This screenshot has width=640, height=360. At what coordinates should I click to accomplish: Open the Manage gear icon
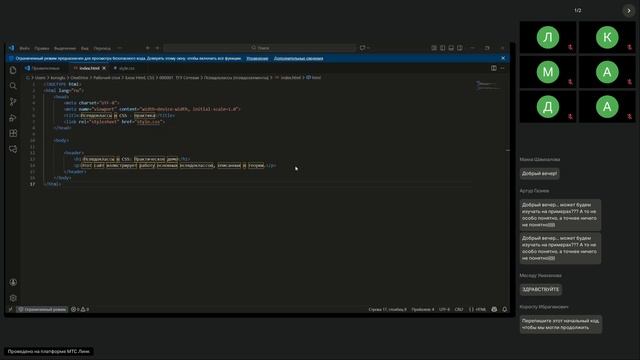click(x=13, y=298)
